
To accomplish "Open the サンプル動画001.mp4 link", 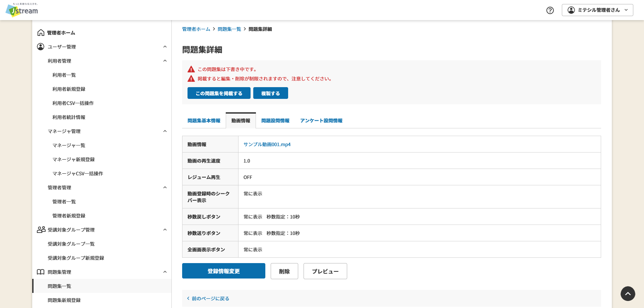I will click(267, 144).
